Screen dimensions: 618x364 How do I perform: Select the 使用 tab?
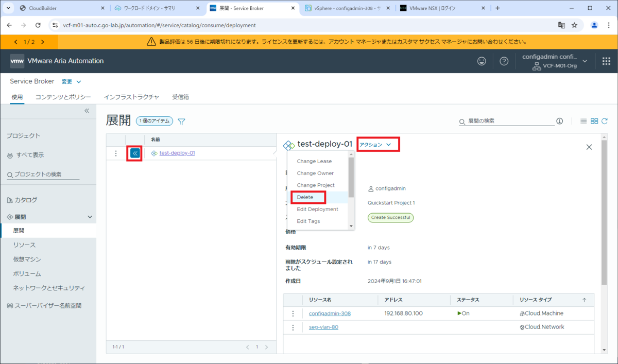tap(17, 97)
